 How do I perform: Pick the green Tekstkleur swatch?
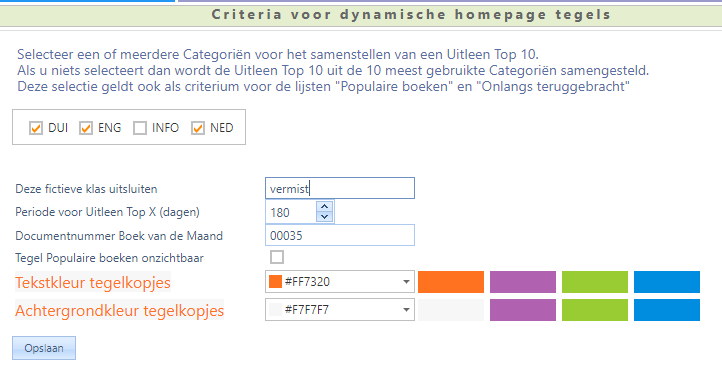pyautogui.click(x=595, y=282)
